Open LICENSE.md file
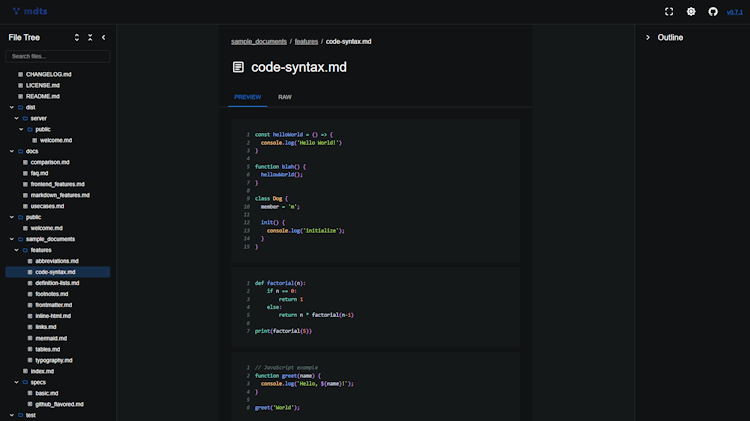 pos(43,85)
